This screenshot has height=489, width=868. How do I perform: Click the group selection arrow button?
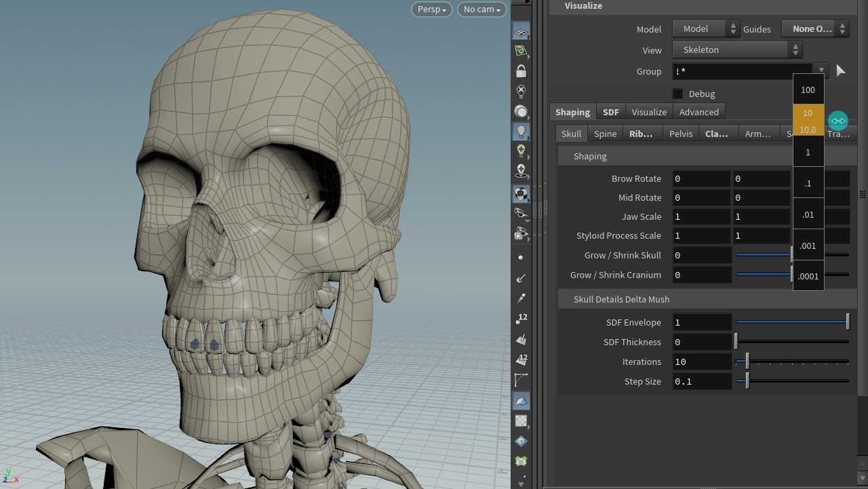pyautogui.click(x=840, y=71)
